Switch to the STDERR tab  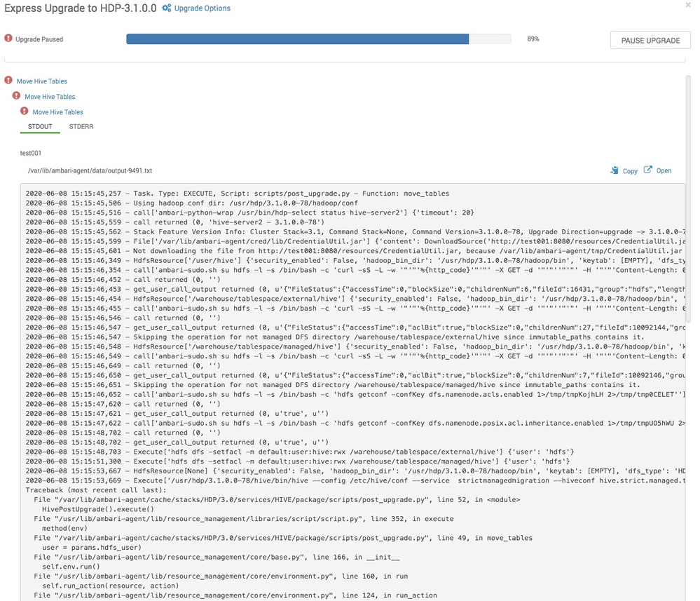coord(81,126)
